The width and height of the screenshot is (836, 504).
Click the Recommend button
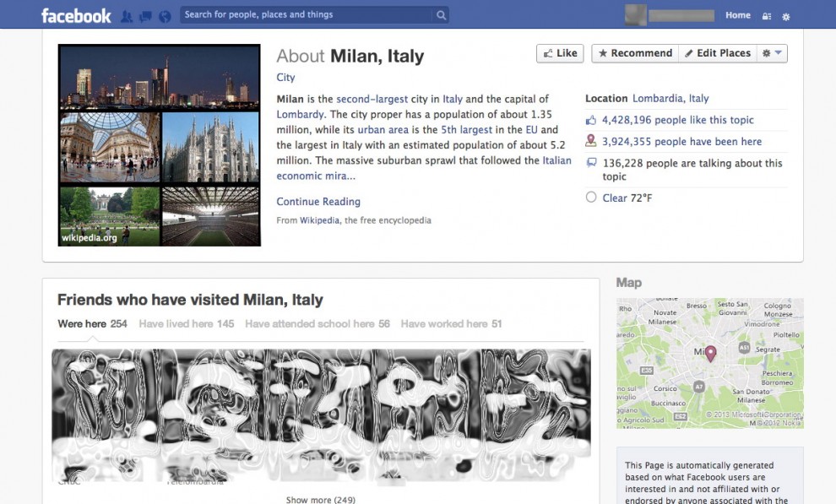(635, 53)
